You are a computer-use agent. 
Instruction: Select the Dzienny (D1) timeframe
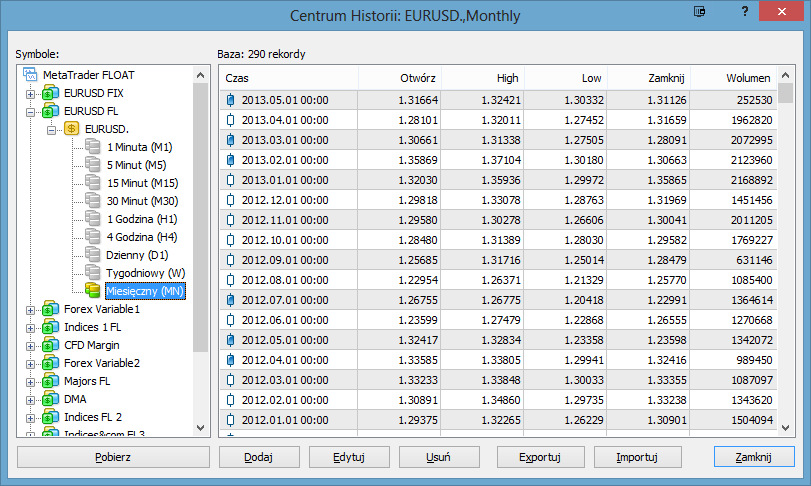point(137,255)
